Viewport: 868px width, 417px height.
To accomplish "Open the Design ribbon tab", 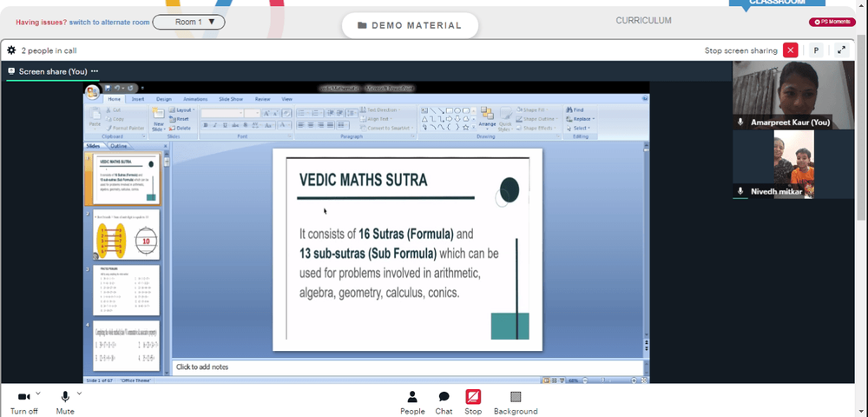I will (x=163, y=99).
